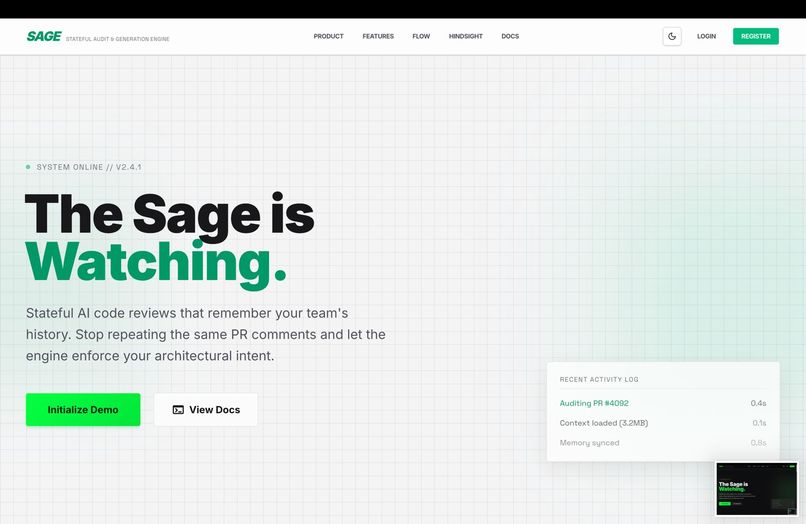
Task: Click the Recent Activity Log heading
Action: 599,380
